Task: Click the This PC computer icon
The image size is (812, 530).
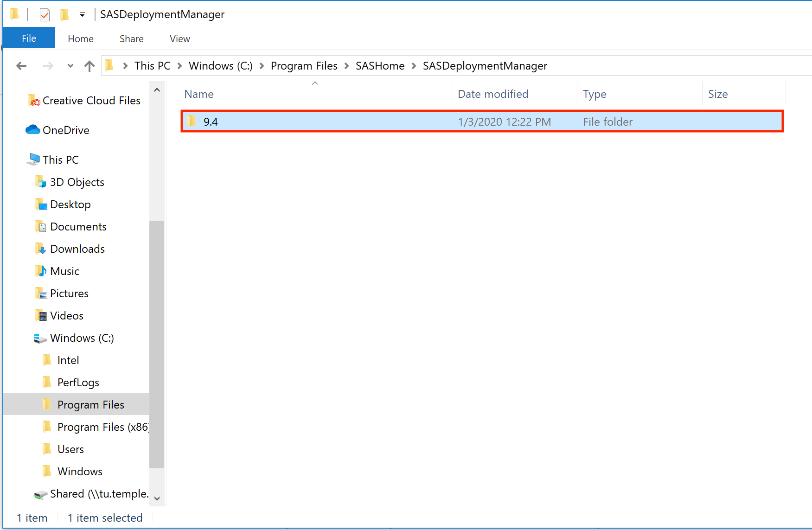Action: pos(33,159)
